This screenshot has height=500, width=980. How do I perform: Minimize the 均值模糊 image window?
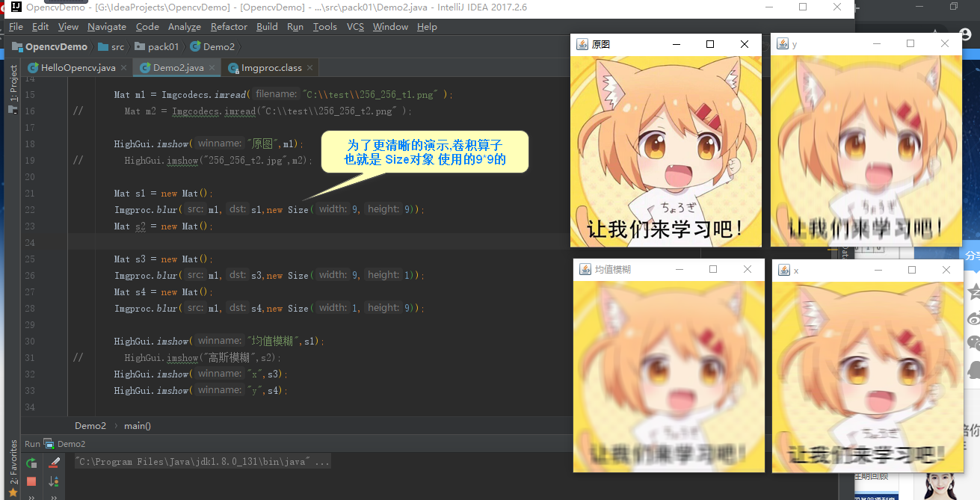click(x=679, y=269)
